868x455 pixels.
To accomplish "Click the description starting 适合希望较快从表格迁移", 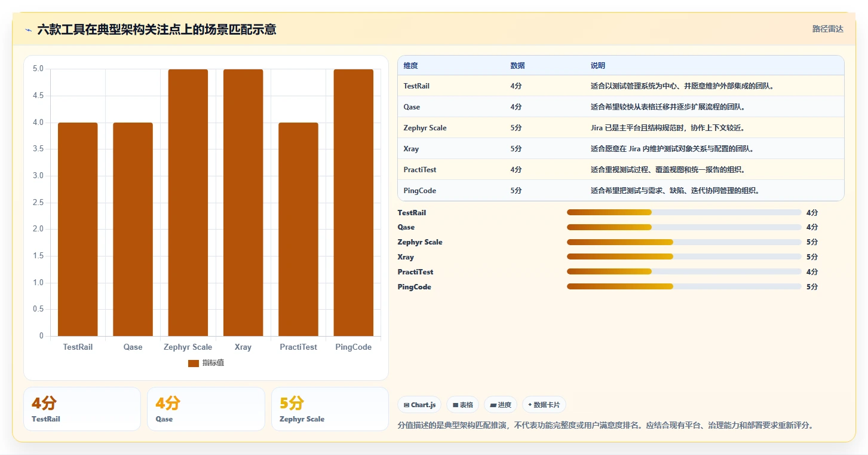I will [668, 107].
